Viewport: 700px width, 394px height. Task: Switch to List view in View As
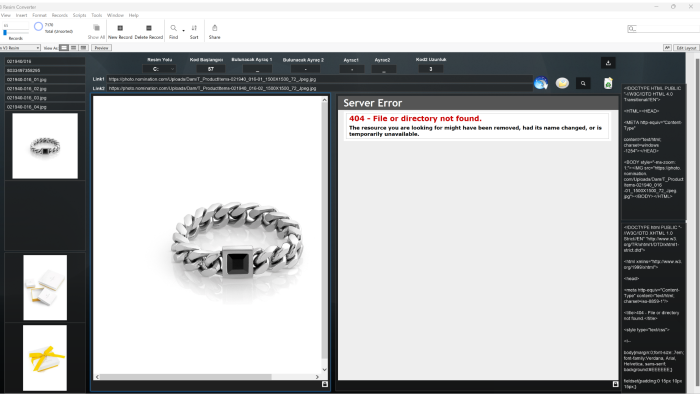pyautogui.click(x=74, y=48)
